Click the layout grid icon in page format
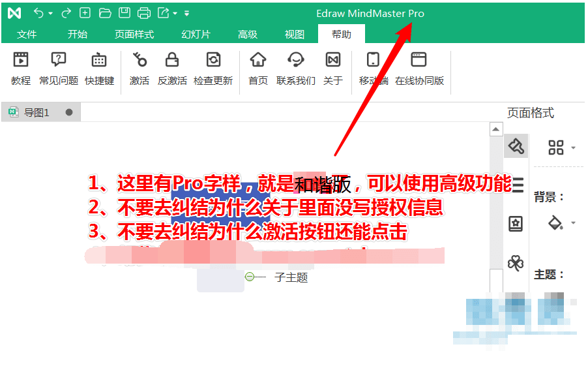This screenshot has width=588, height=368. tap(556, 147)
